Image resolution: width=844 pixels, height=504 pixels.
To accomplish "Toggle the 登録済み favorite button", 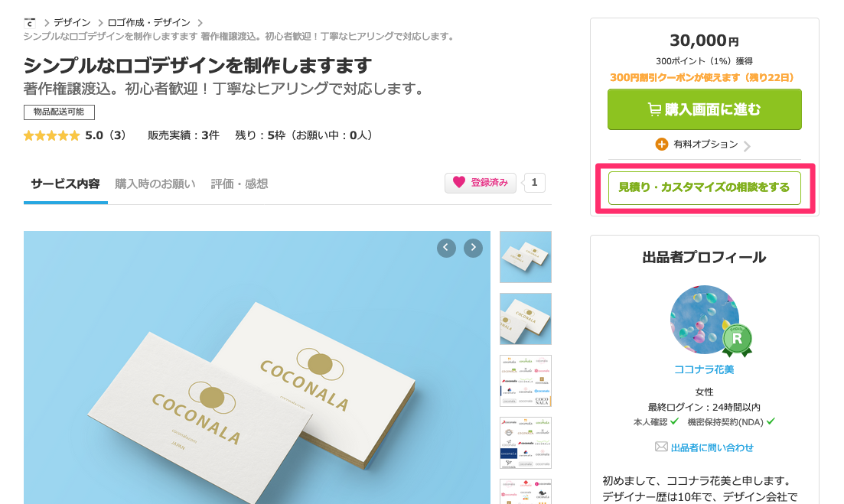I will (x=480, y=183).
